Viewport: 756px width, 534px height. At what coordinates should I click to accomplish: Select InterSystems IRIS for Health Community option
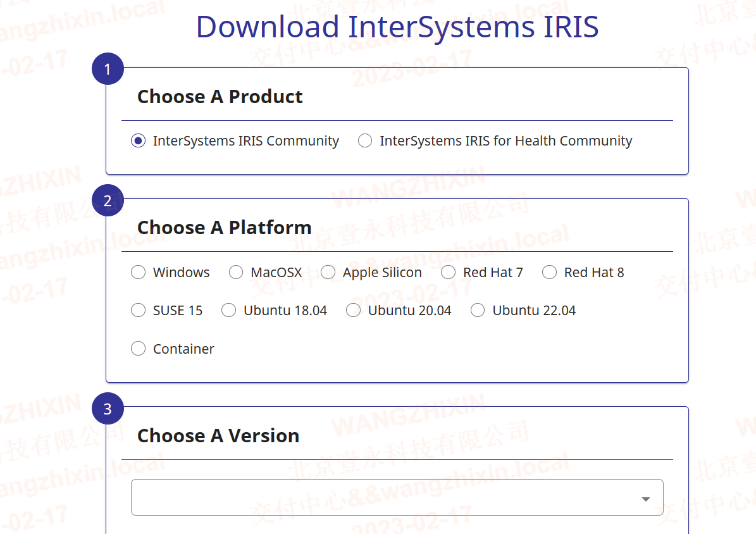(365, 141)
